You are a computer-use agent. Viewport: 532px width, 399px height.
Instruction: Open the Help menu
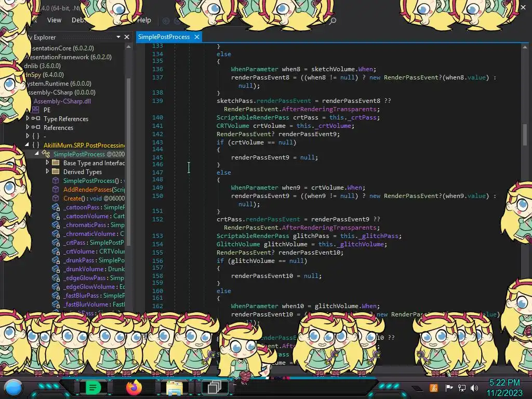coord(144,20)
